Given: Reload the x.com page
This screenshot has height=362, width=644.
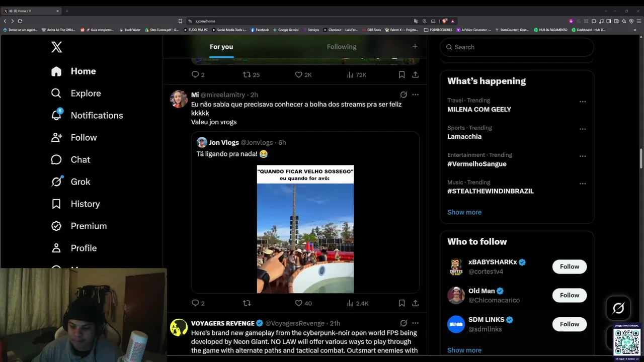Looking at the screenshot, I should pyautogui.click(x=20, y=21).
